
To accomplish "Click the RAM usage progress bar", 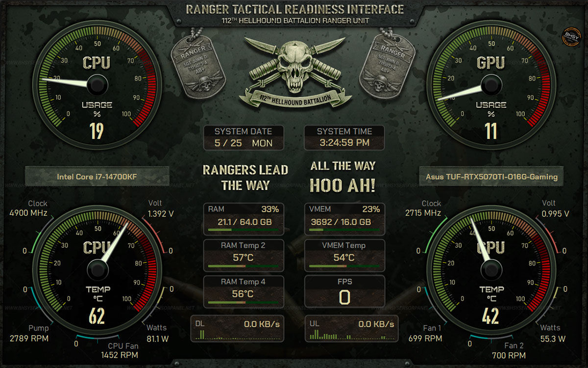I will (244, 230).
